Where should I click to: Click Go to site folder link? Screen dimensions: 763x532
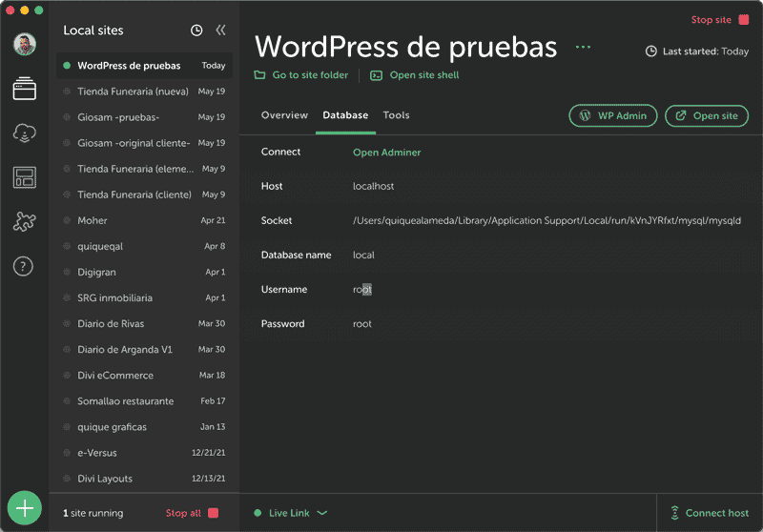(311, 75)
